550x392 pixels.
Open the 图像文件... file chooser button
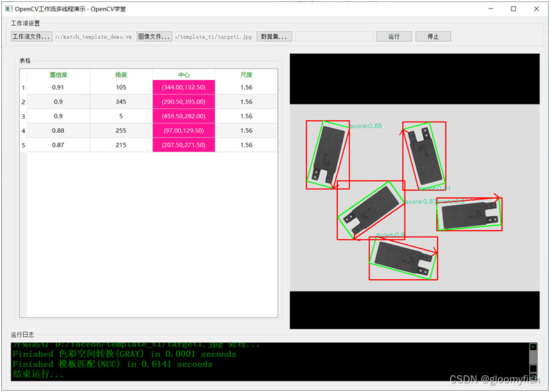coord(154,37)
